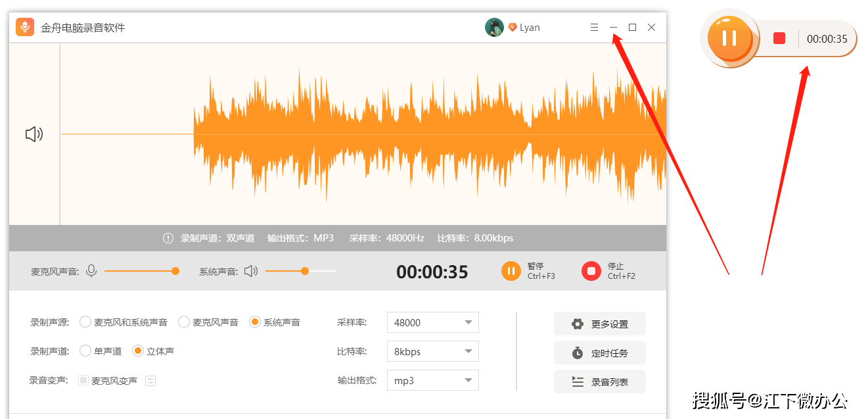This screenshot has height=419, width=868.
Task: Click the pause icon in the floating recorder widget
Action: [x=728, y=38]
